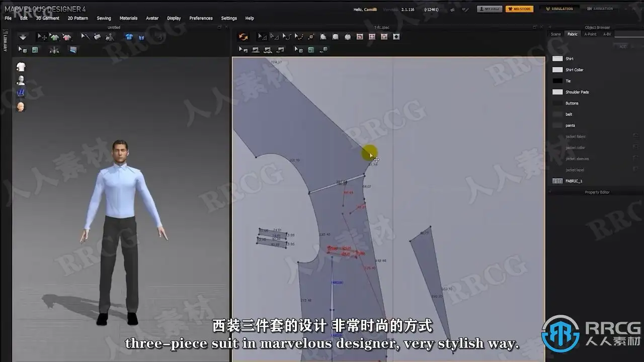Image resolution: width=644 pixels, height=362 pixels.
Task: Click the blue shirt arrangement icon
Action: pos(129,37)
